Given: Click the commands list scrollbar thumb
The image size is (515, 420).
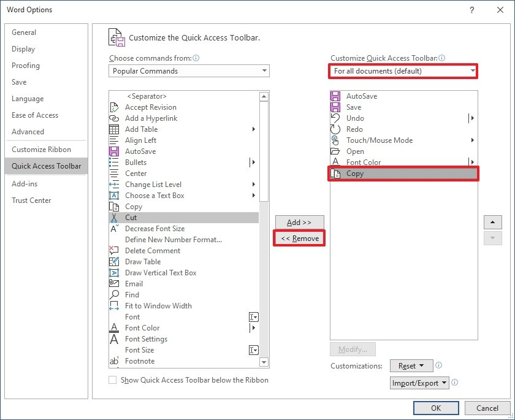Looking at the screenshot, I should 264,151.
